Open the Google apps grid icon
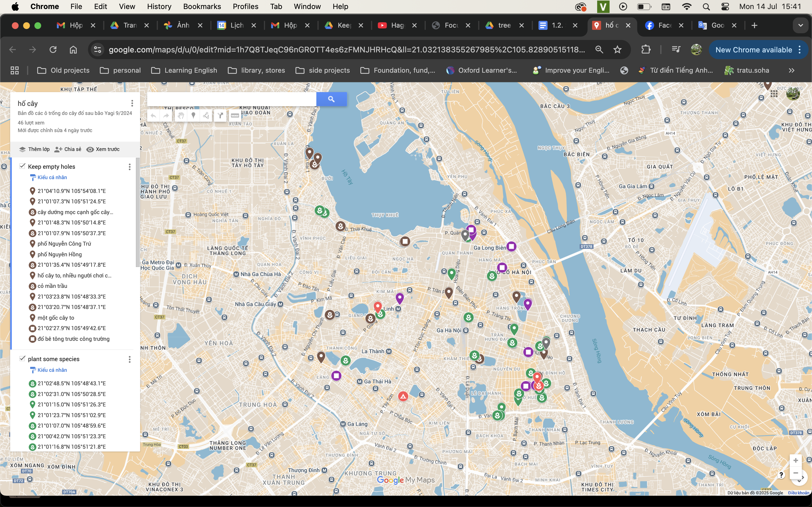This screenshot has height=507, width=812. [774, 94]
